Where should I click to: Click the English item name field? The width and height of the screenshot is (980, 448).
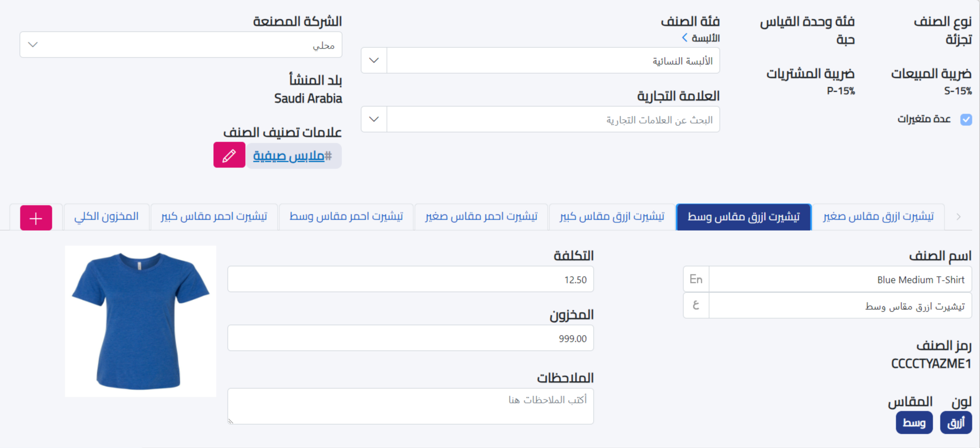click(x=840, y=279)
